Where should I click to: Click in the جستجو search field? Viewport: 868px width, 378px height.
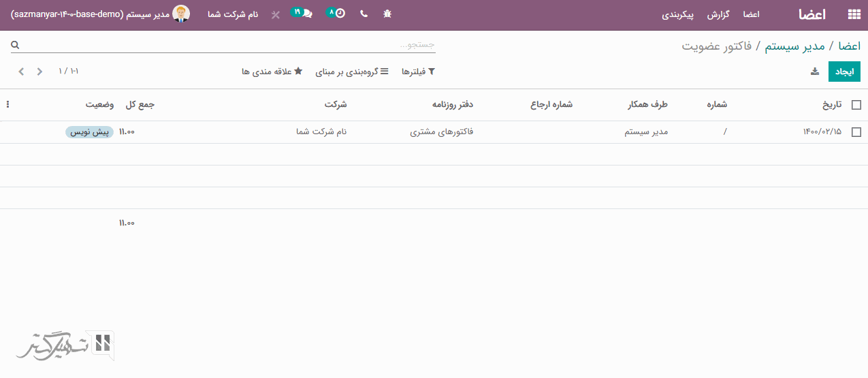pyautogui.click(x=225, y=45)
